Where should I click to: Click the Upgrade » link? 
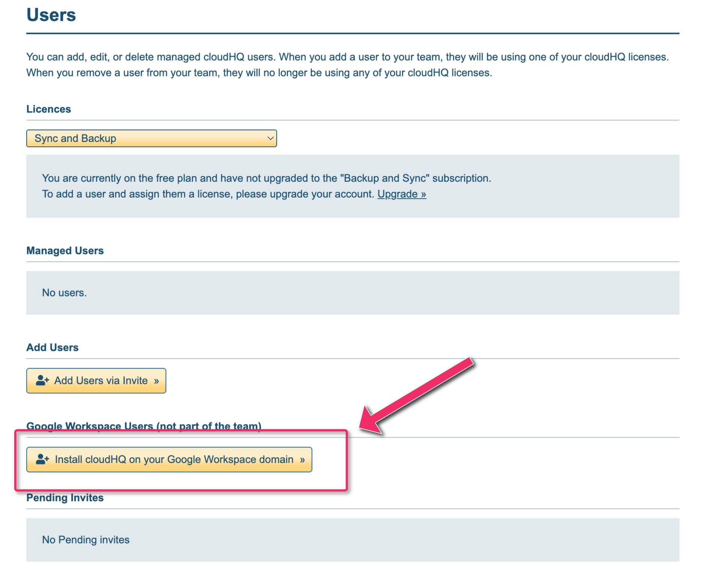tap(402, 194)
